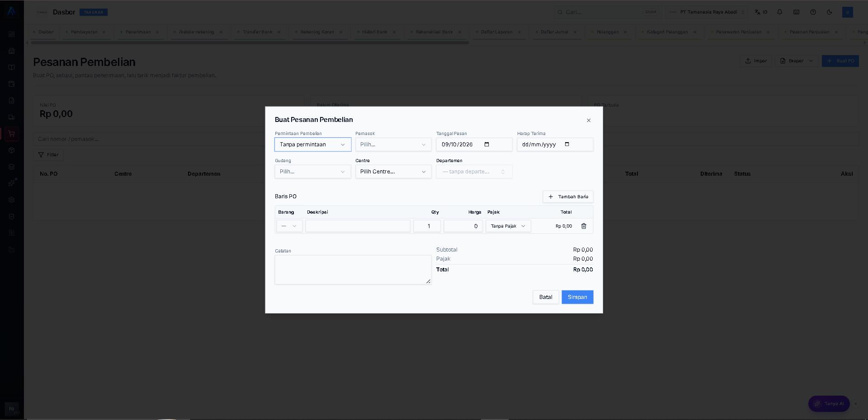
Task: Click the AI sparkles sidebar icon
Action: 12,183
